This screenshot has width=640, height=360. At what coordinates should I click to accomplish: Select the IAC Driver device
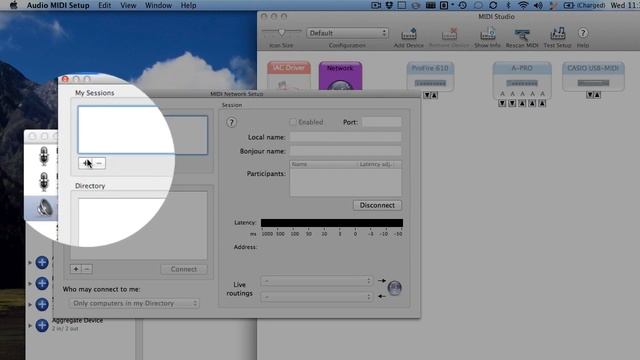click(x=289, y=76)
